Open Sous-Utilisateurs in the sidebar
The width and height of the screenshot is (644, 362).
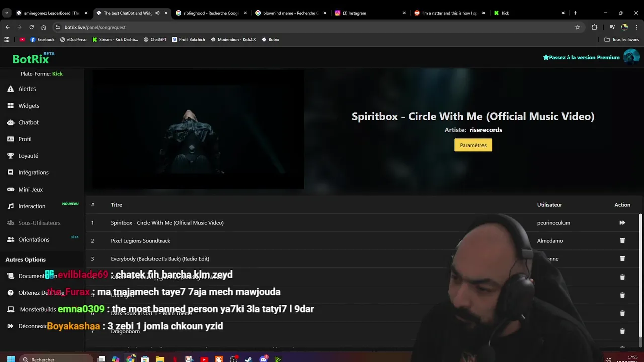pyautogui.click(x=39, y=223)
